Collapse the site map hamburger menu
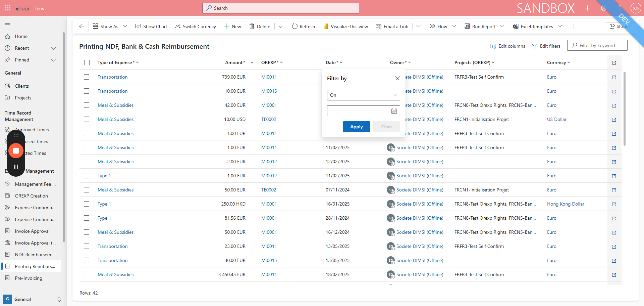 [x=7, y=23]
